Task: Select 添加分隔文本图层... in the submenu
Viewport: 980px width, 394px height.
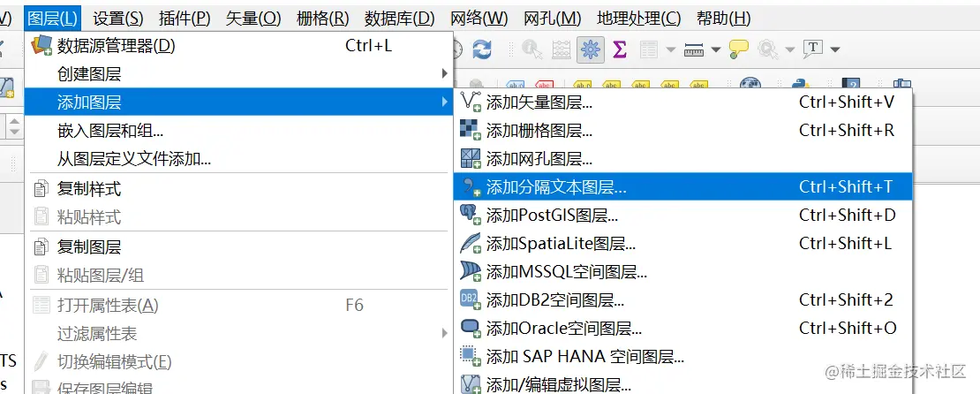Action: (683, 186)
